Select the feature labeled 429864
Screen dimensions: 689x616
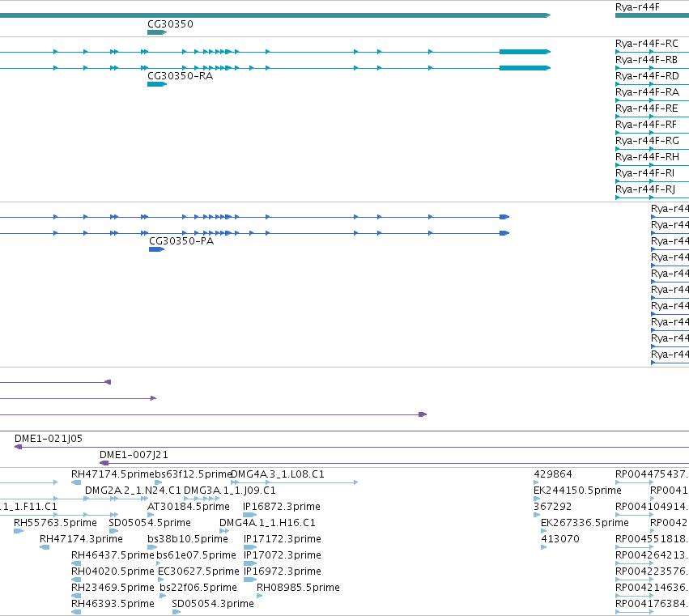553,474
